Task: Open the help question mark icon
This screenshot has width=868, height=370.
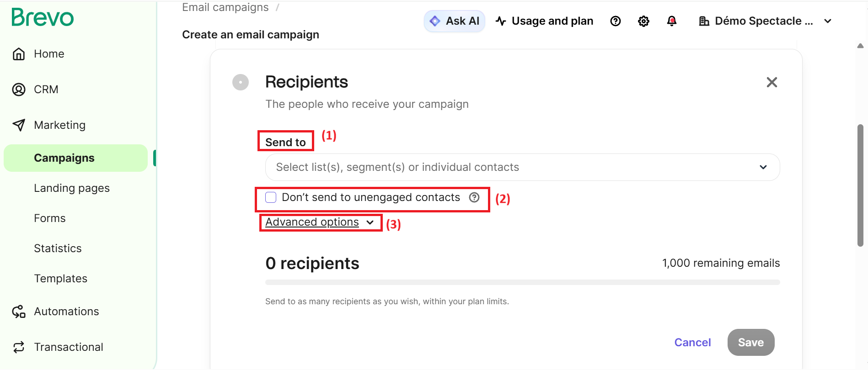Action: [x=616, y=21]
